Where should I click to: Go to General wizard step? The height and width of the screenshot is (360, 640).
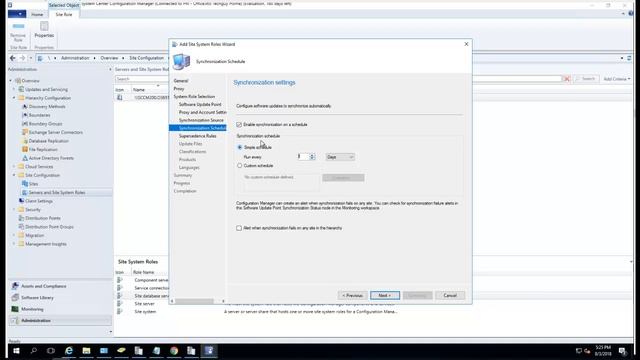click(181, 81)
